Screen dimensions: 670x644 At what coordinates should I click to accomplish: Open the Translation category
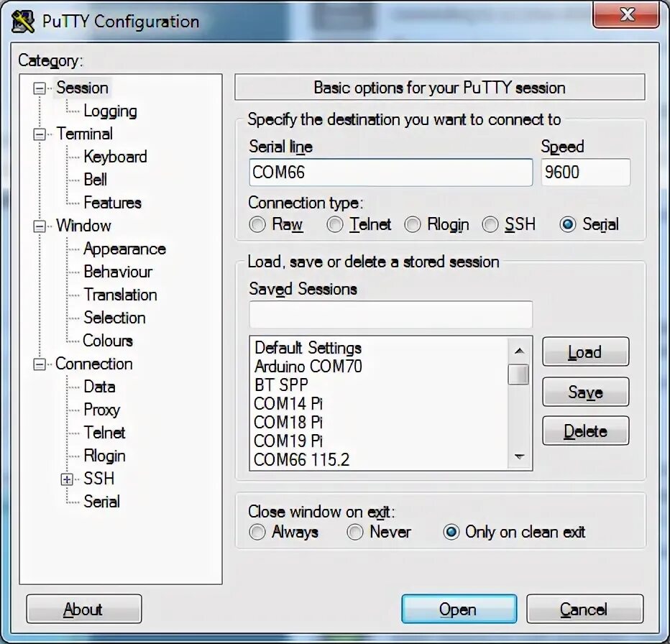(x=121, y=295)
